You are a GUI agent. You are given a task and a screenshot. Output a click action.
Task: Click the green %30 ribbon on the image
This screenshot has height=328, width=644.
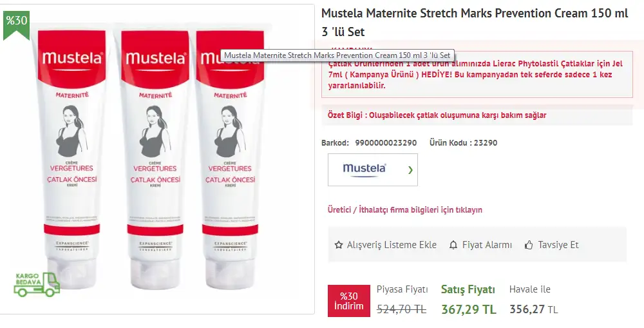point(16,21)
